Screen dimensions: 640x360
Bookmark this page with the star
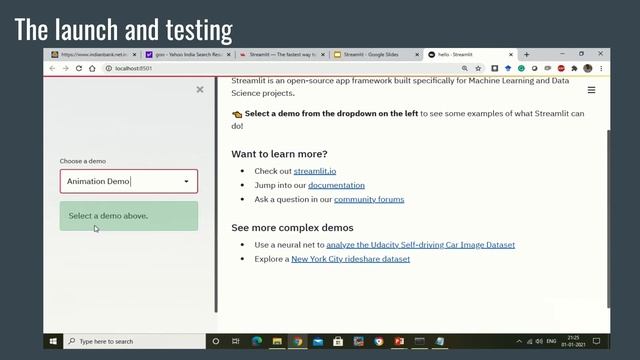[x=478, y=69]
